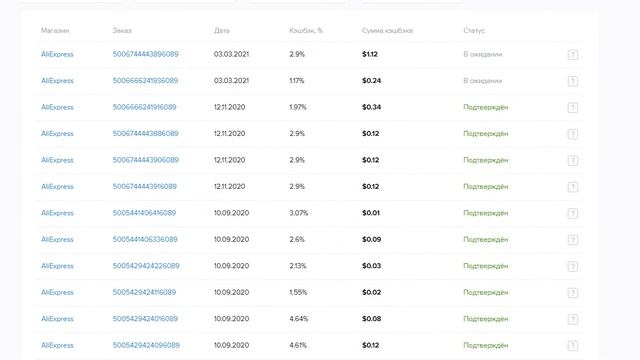Open order link 5006744443916089

click(x=144, y=187)
